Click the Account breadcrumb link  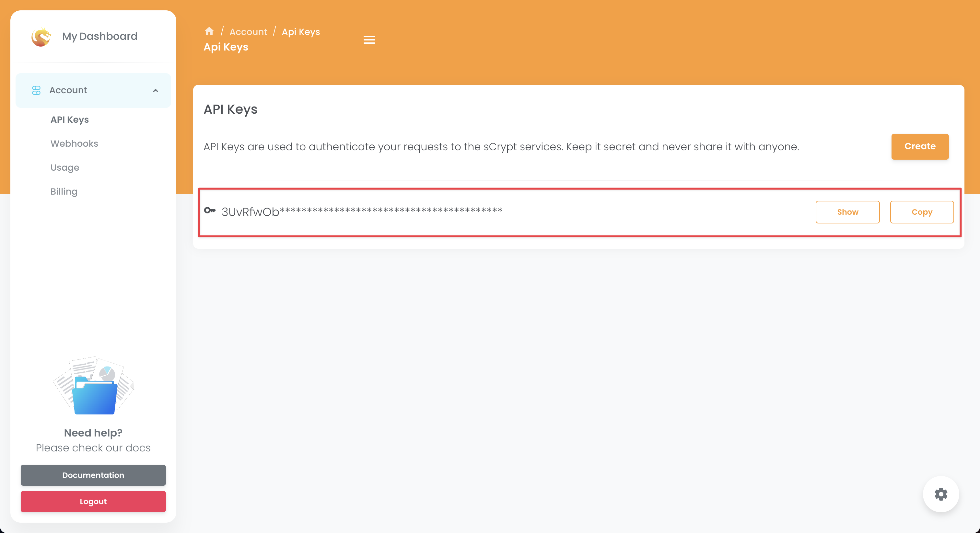pos(248,32)
